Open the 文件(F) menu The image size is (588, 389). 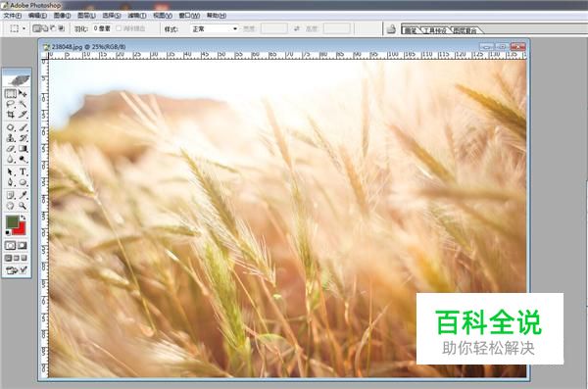tap(13, 16)
